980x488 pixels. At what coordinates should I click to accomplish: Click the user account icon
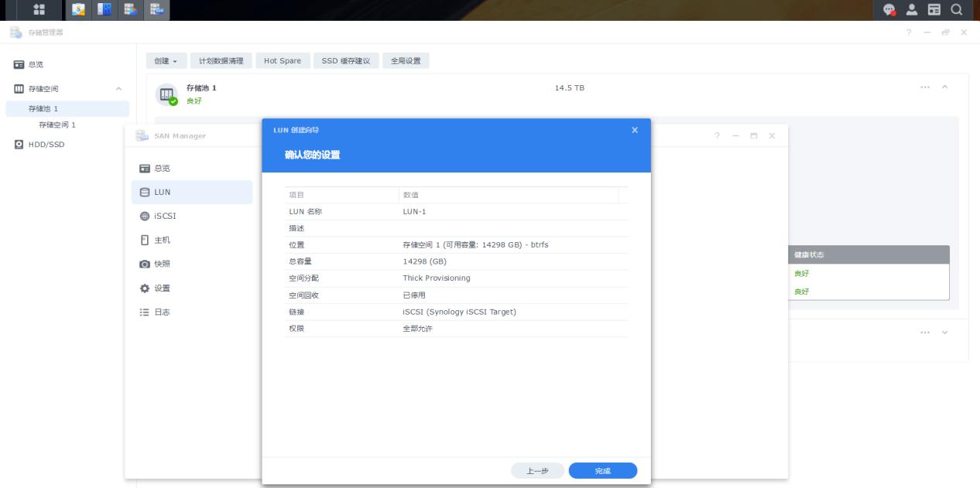click(x=910, y=9)
